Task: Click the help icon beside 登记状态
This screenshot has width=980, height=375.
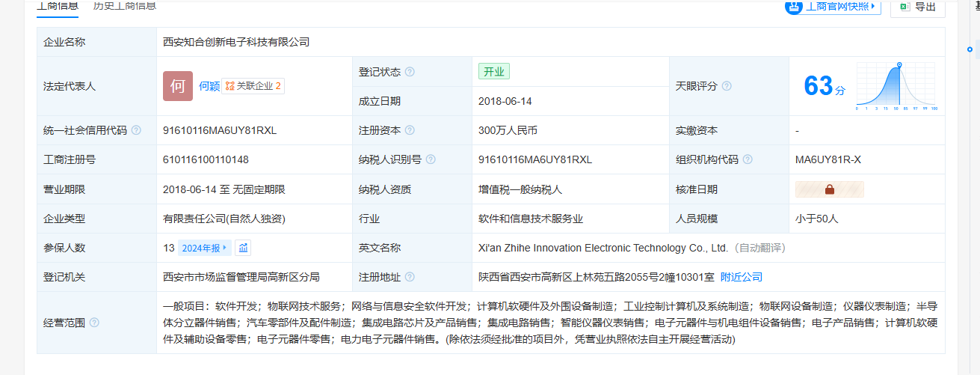Action: click(x=410, y=72)
